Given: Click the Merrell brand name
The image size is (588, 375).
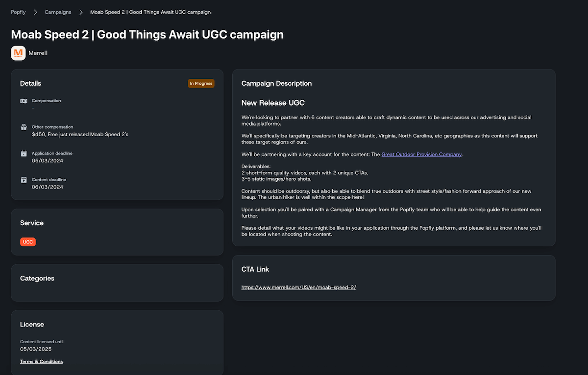Looking at the screenshot, I should coord(38,53).
